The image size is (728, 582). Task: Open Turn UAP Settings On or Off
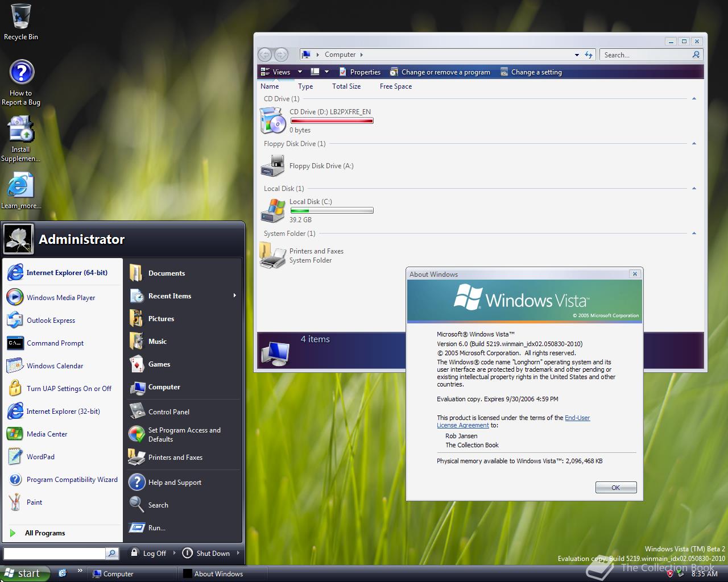[x=63, y=388]
